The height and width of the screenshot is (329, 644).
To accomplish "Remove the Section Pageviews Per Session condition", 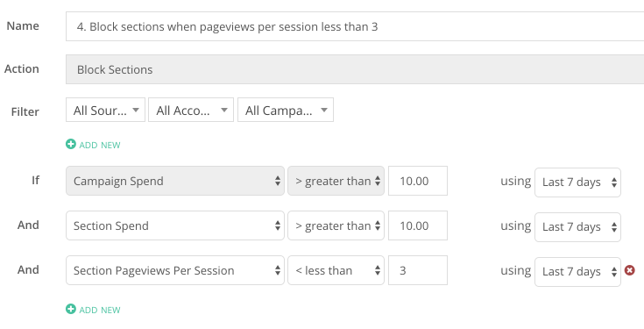I will point(629,270).
